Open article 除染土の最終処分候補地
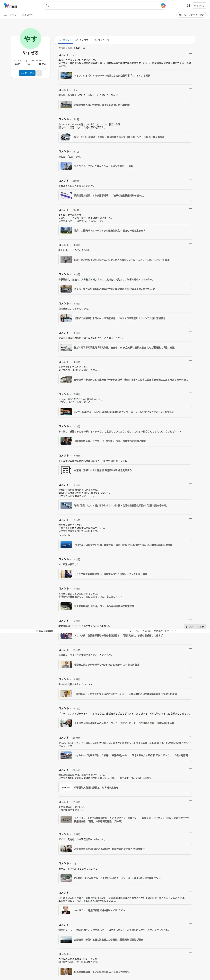 click(x=125, y=665)
